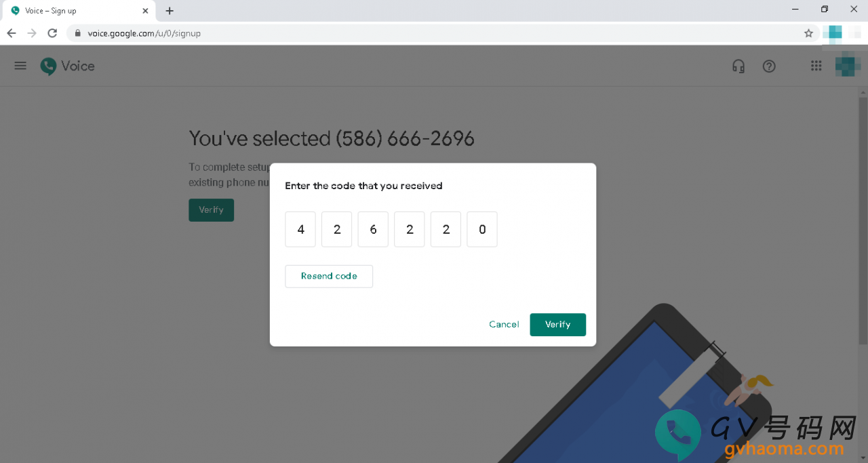Screen dimensions: 868x463
Task: Go back with the browser arrow
Action: coord(12,33)
